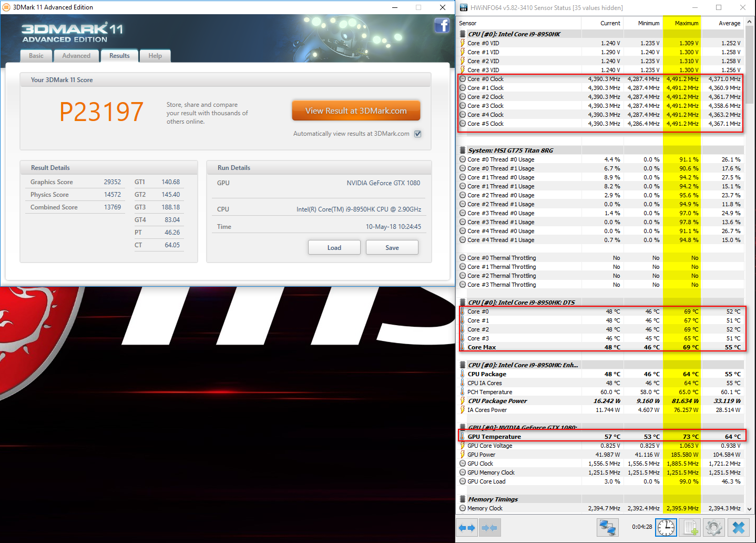The image size is (756, 543).
Task: Open the Advanced tab in 3DMark
Action: point(76,56)
